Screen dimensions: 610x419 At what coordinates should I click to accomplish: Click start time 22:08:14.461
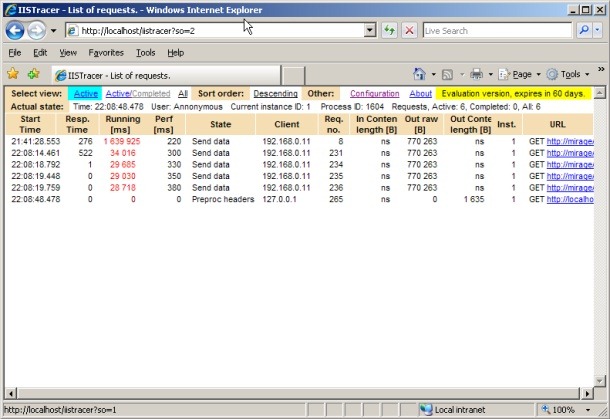tap(36, 153)
